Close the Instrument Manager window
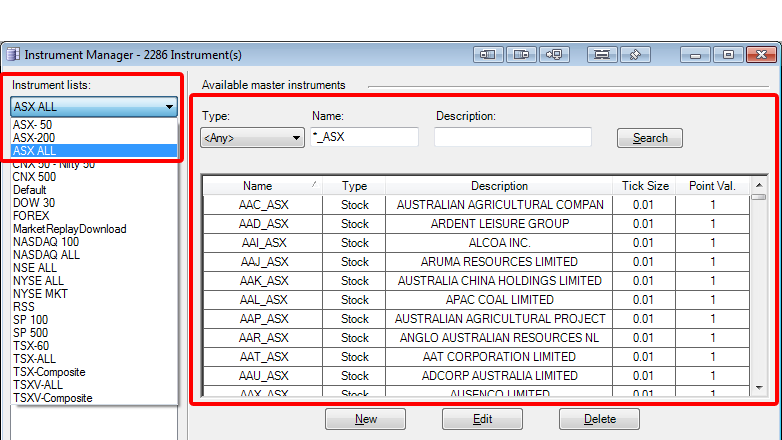This screenshot has width=782, height=440. [761, 54]
